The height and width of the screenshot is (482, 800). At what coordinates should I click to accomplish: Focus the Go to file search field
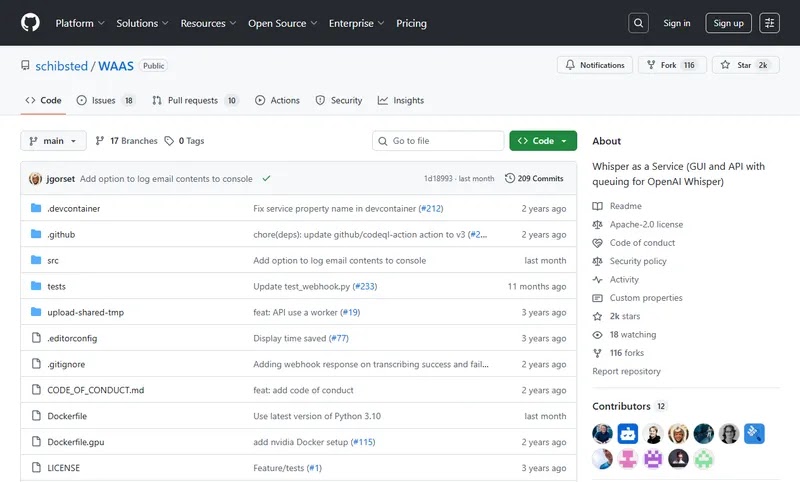click(x=438, y=141)
